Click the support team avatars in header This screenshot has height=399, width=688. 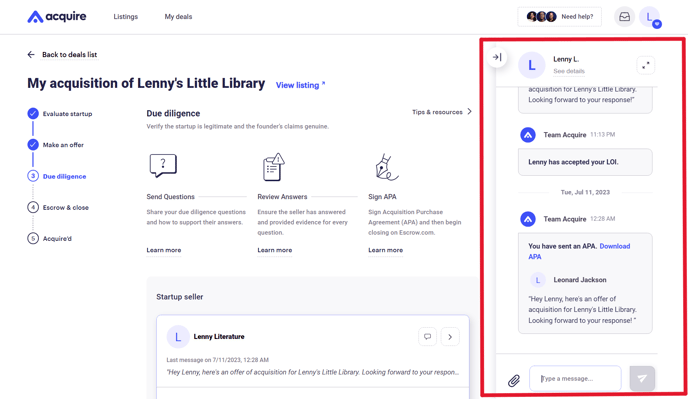(541, 17)
